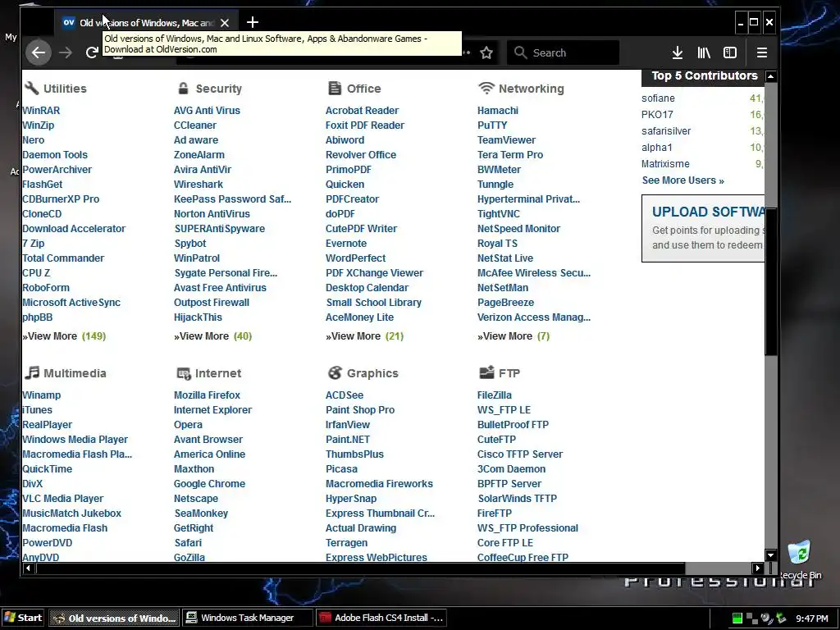Select the Old versions of Windows browser tab
The image size is (840, 630).
[146, 23]
